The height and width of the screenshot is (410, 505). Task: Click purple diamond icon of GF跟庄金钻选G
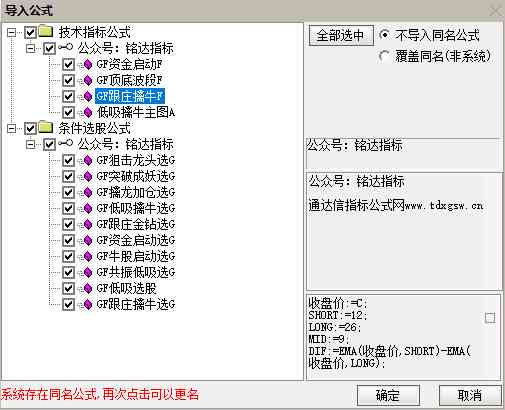point(88,224)
